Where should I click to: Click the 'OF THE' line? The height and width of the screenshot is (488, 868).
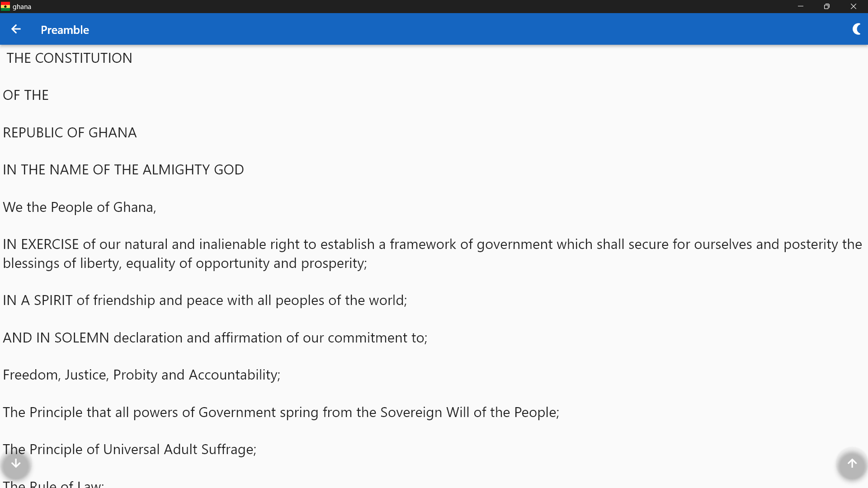click(26, 95)
